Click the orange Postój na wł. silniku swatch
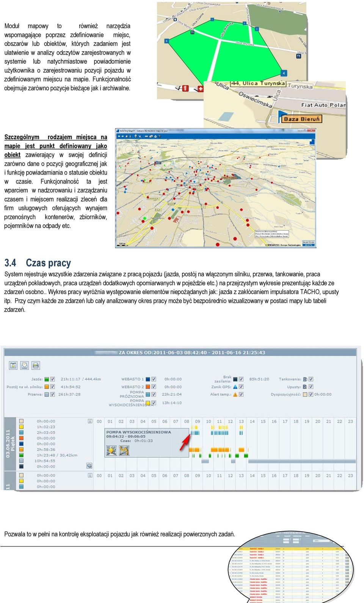 pyautogui.click(x=47, y=387)
